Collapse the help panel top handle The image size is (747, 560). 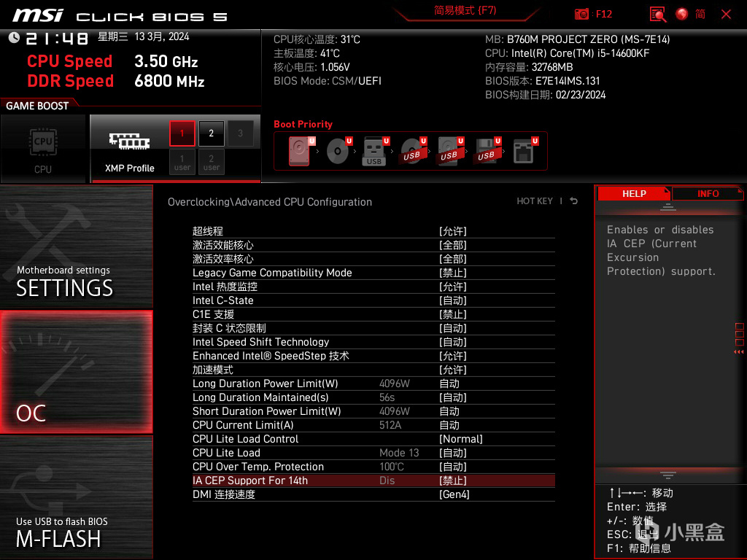(667, 206)
